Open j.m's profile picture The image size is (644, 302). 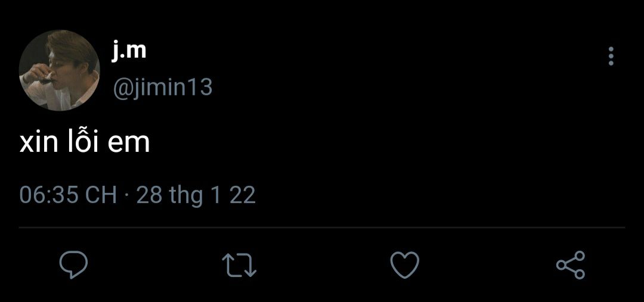pyautogui.click(x=59, y=70)
